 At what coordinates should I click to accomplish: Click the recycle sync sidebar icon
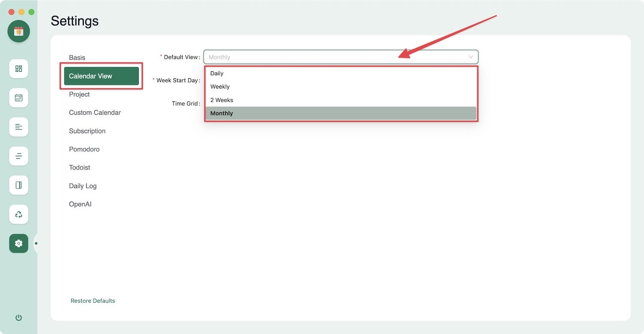click(x=18, y=214)
